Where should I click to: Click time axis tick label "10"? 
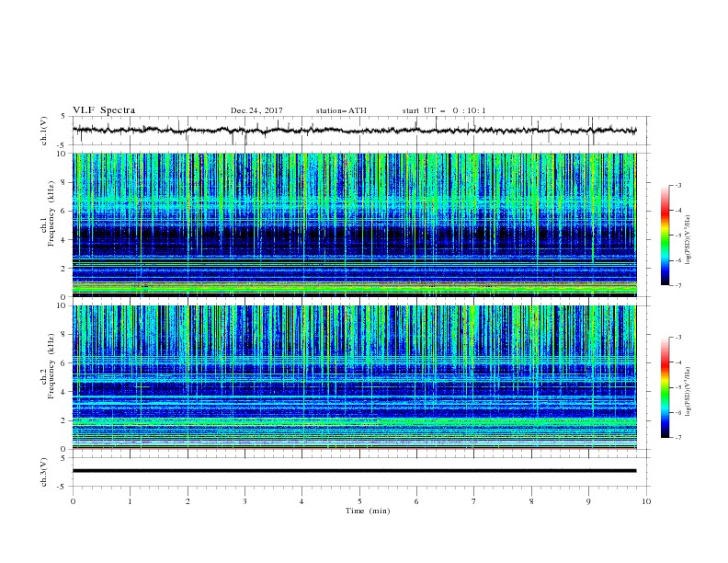pyautogui.click(x=646, y=501)
